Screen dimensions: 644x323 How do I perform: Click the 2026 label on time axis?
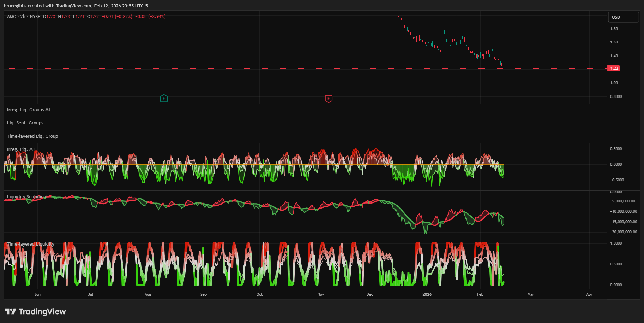[427, 294]
